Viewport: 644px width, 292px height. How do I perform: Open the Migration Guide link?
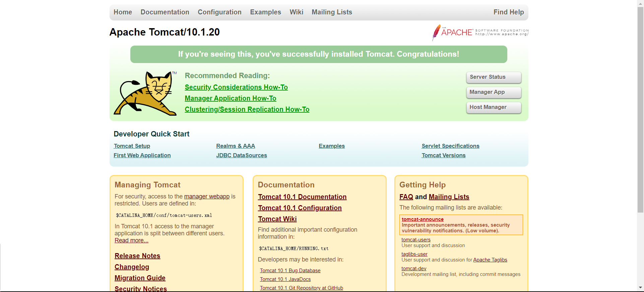pyautogui.click(x=140, y=278)
